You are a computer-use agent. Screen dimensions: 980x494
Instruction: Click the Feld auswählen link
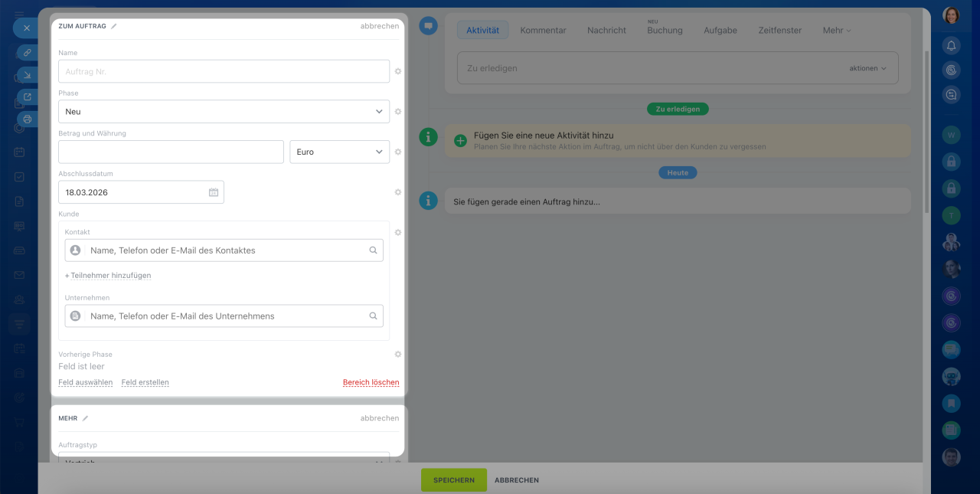[x=86, y=382]
